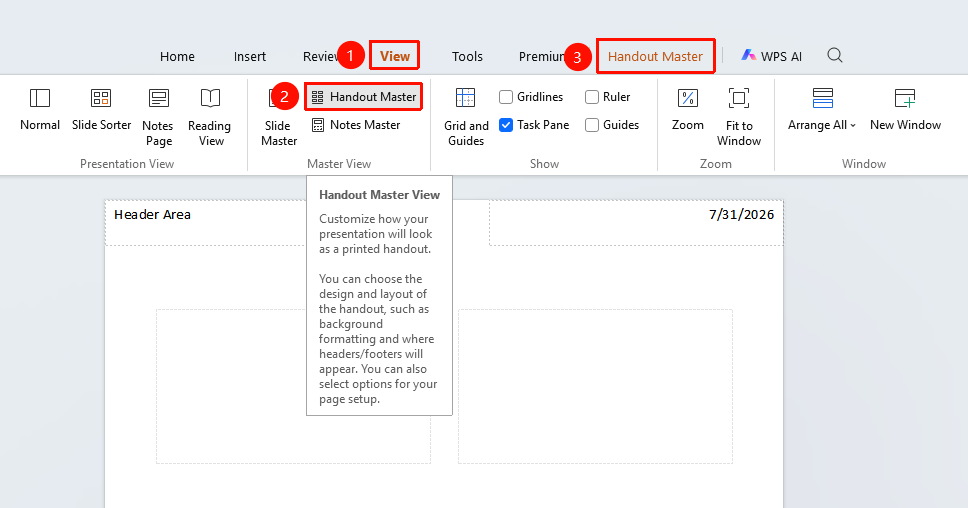Enable the Ruler checkbox

tap(591, 97)
